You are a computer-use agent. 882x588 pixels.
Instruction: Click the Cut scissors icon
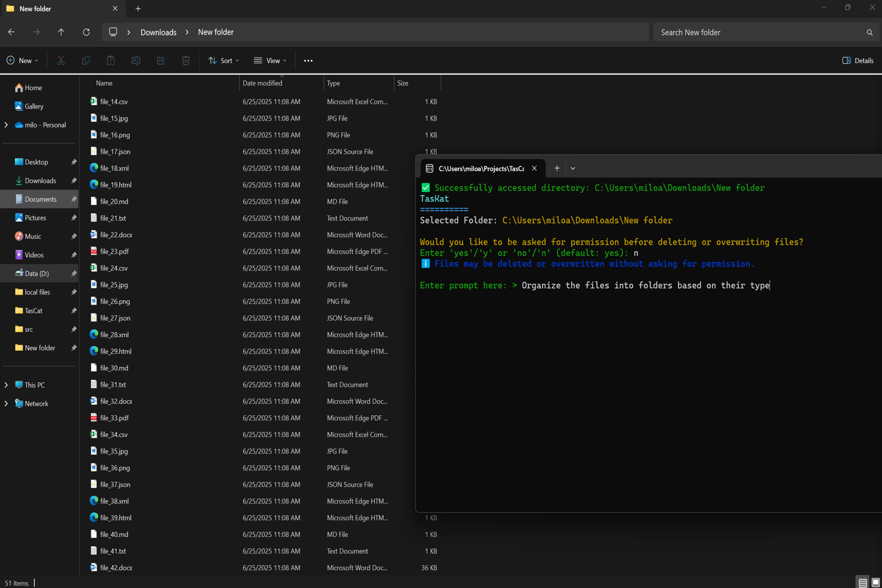pyautogui.click(x=61, y=60)
